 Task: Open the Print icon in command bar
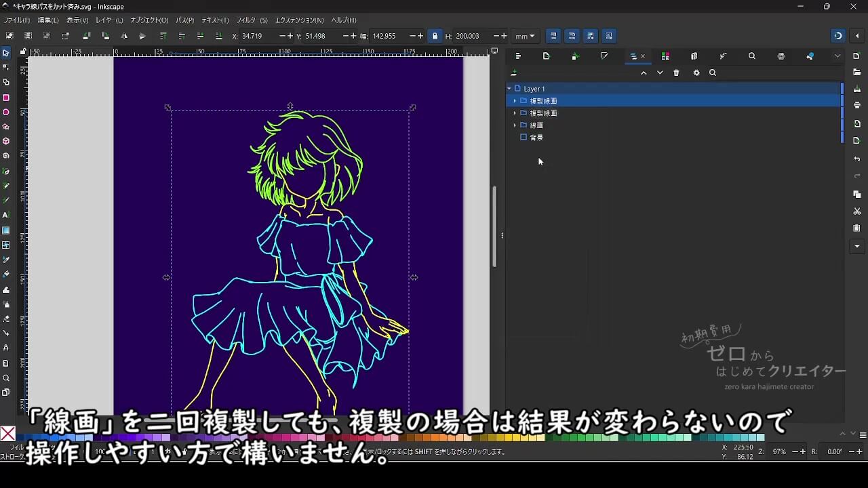coord(857,106)
